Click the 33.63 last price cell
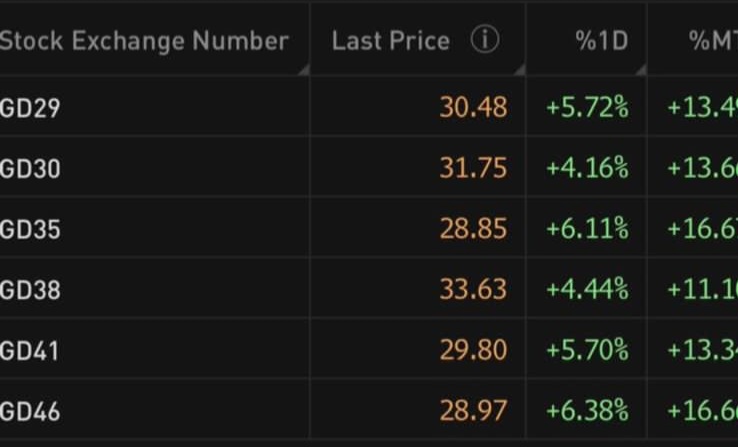 point(473,290)
